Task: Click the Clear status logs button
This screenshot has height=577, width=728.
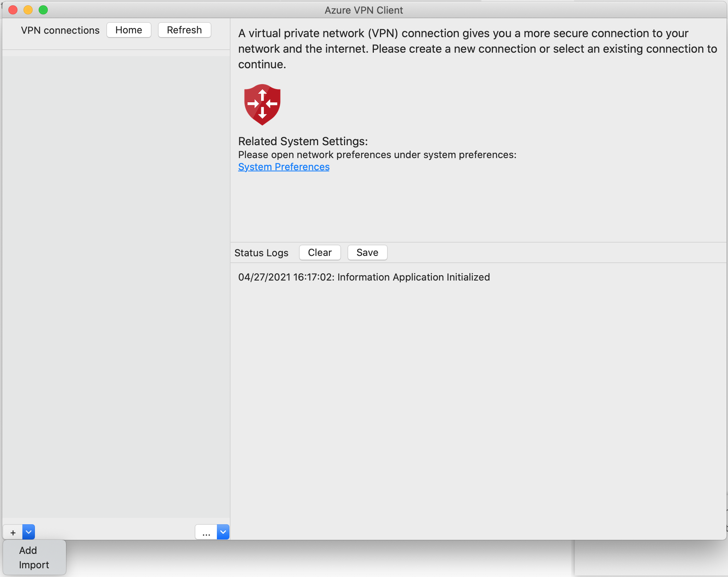Action: (319, 253)
